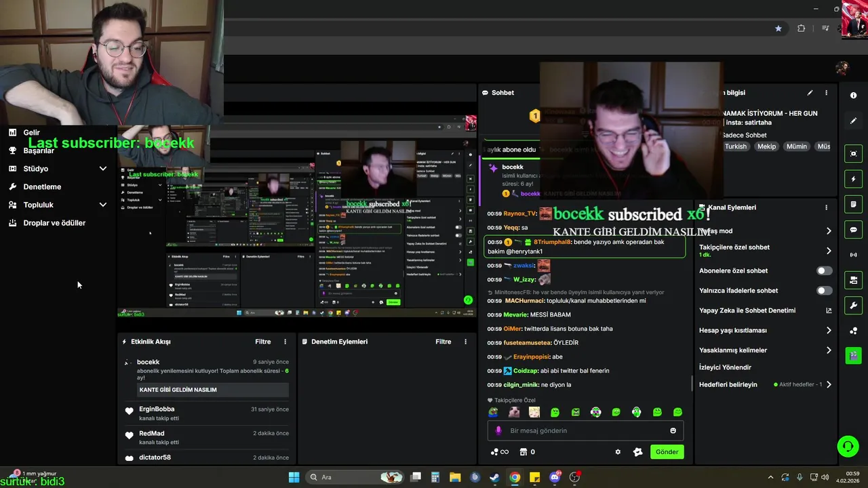868x488 pixels.
Task: Open OBS Studio from the taskbar
Action: tap(574, 477)
